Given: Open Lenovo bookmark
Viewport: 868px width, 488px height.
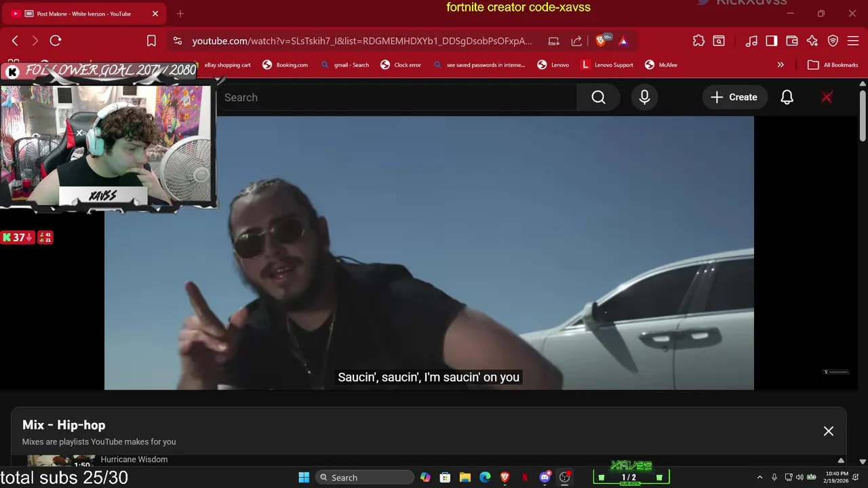Looking at the screenshot, I should click(553, 65).
